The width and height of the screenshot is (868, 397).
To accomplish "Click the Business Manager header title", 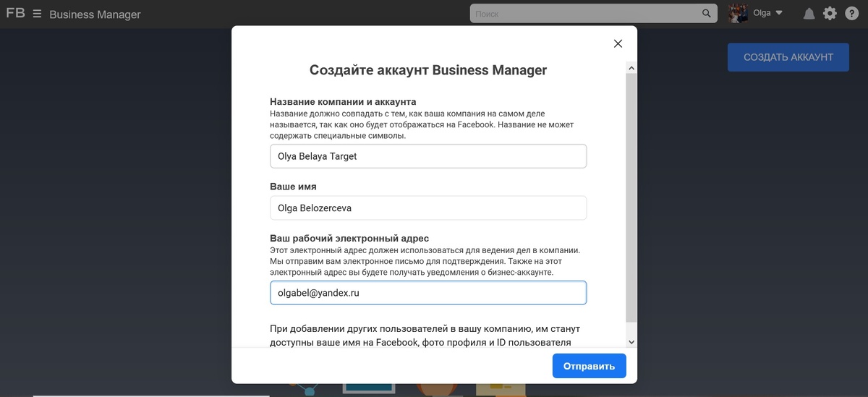I will click(95, 14).
